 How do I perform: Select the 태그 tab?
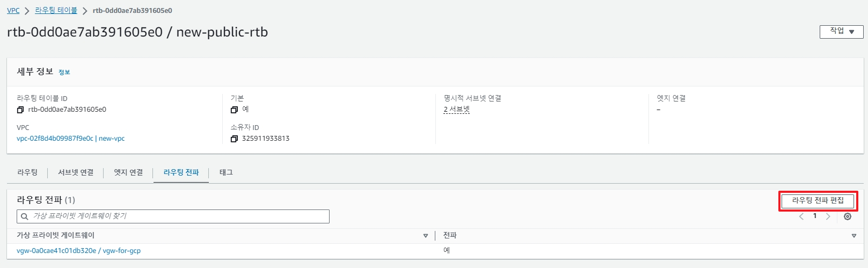[x=226, y=172]
